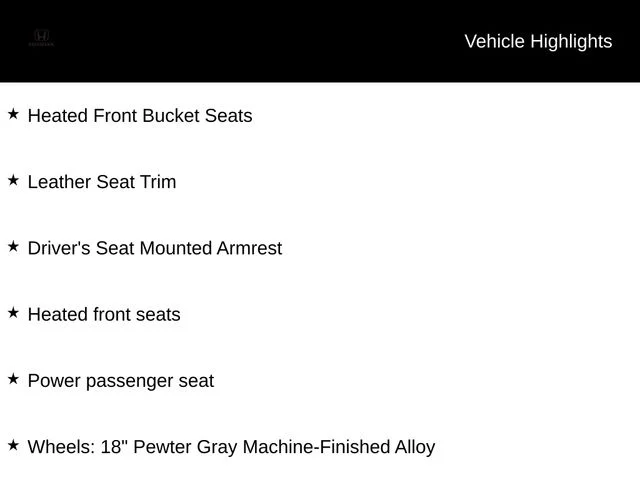
Task: Select the Power passenger seat text
Action: pos(121,381)
